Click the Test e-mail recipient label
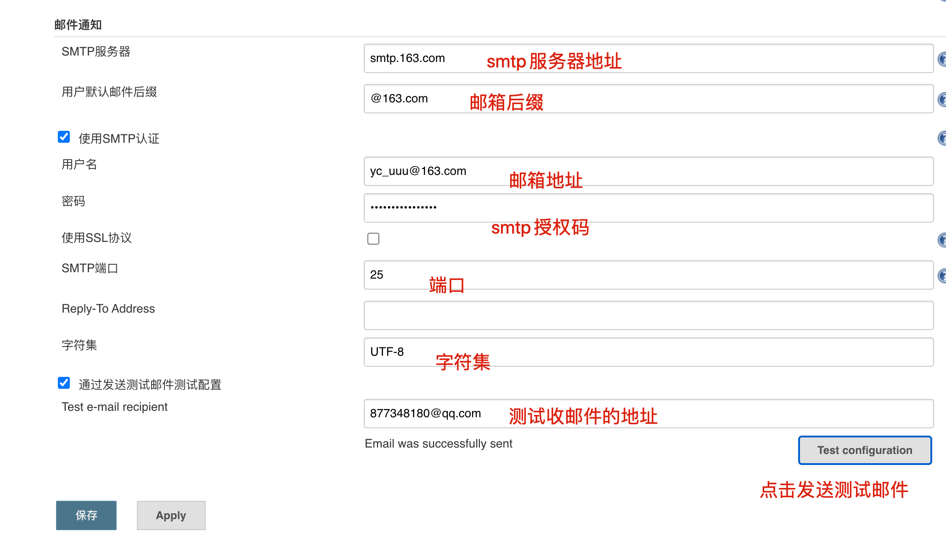Screen dimensions: 946x560 coord(115,407)
